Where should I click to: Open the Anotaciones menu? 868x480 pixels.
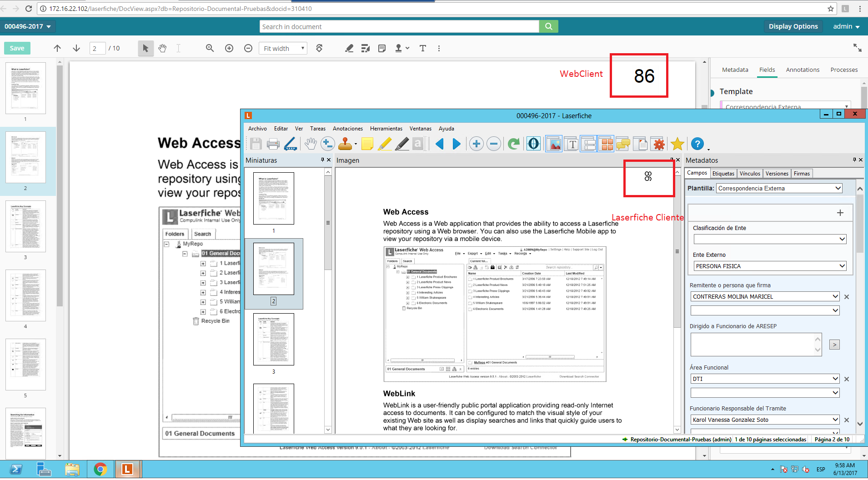(x=347, y=129)
